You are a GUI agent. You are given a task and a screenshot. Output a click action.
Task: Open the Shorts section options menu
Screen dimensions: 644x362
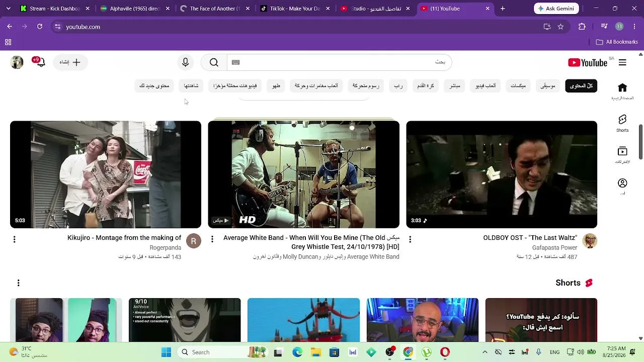(19, 283)
